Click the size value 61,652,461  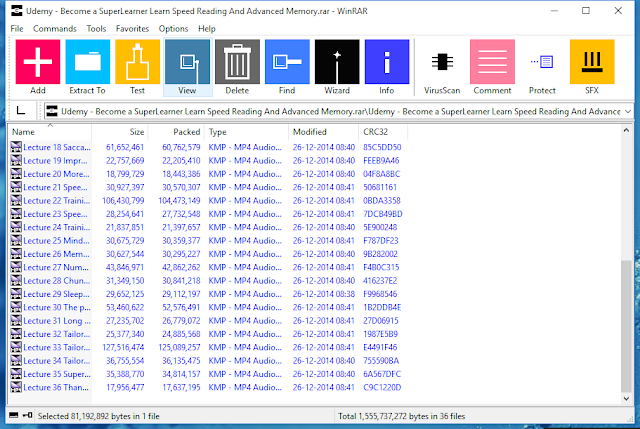125,147
